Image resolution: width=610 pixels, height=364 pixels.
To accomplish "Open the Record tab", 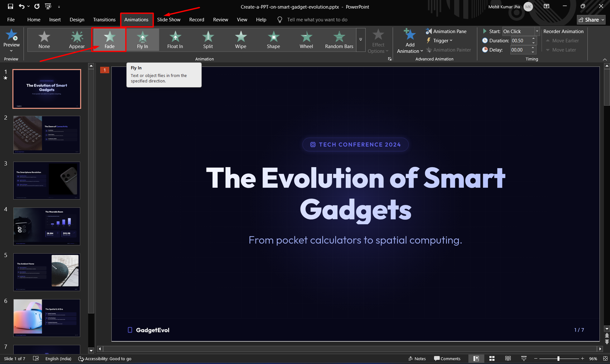I will coord(197,19).
